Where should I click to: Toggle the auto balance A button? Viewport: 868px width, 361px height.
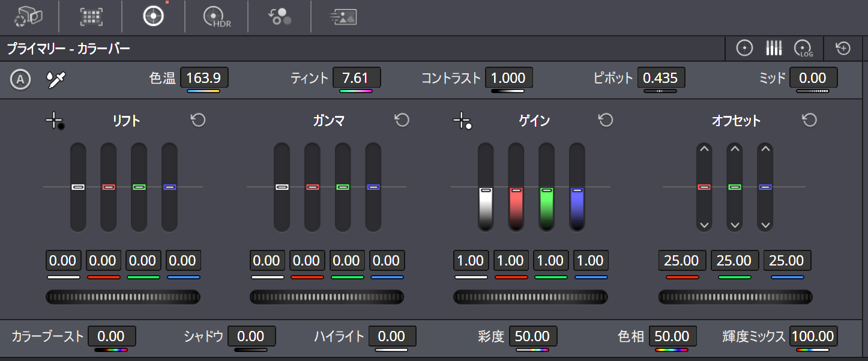click(20, 79)
